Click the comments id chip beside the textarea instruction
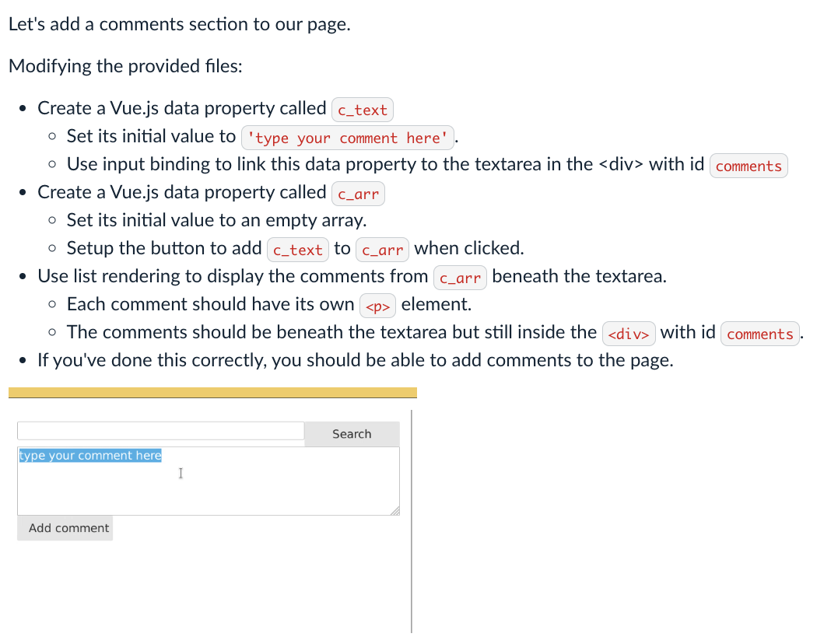 coord(748,165)
